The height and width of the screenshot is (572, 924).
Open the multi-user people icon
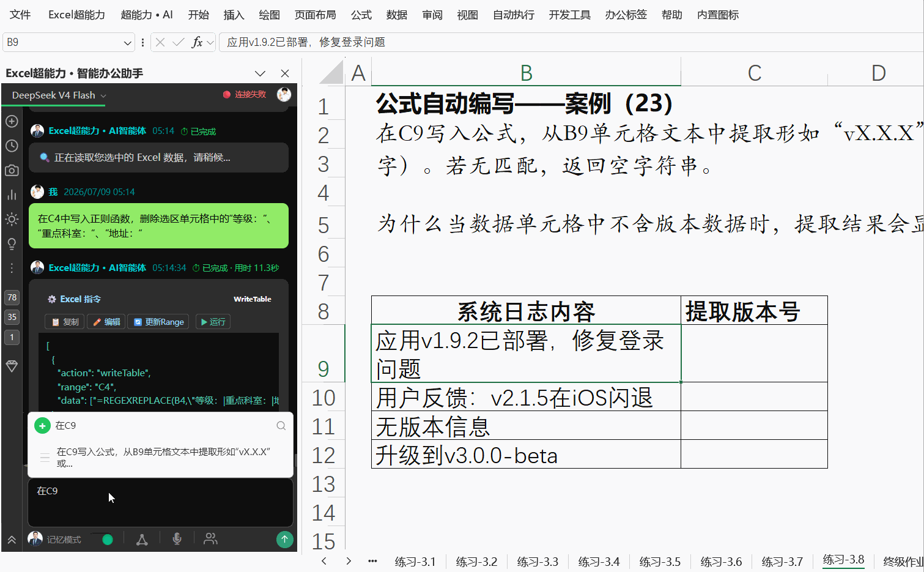(x=210, y=538)
